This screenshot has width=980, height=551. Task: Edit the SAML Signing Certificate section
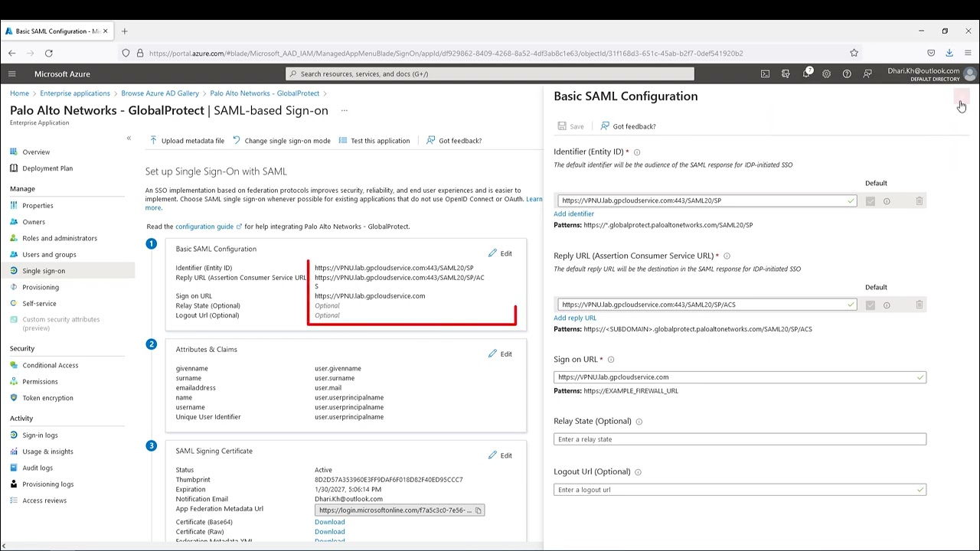click(x=500, y=455)
